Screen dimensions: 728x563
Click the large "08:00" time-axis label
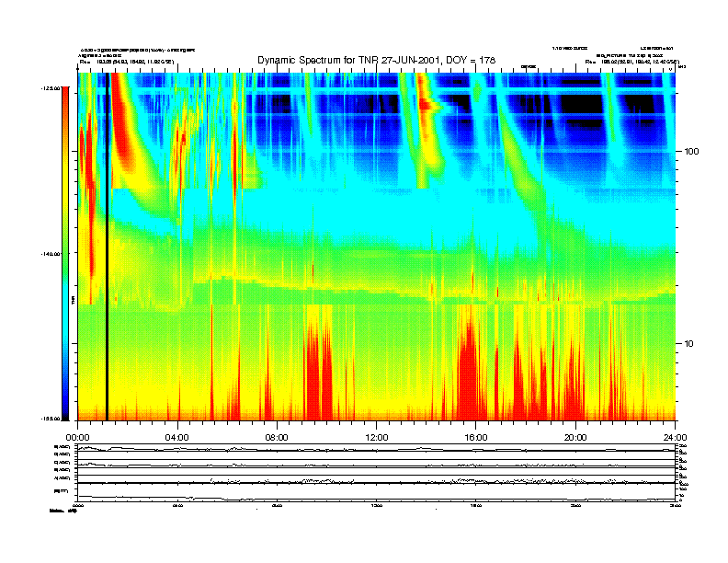(277, 438)
